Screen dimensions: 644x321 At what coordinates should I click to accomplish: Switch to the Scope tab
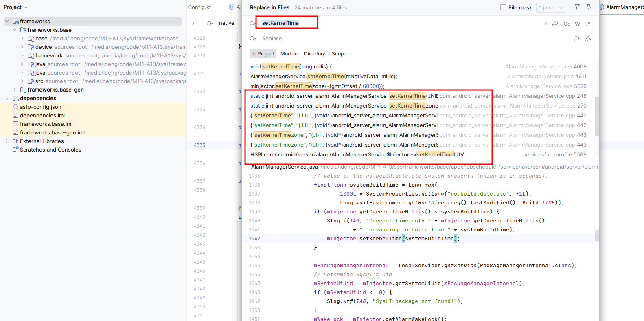pos(339,54)
